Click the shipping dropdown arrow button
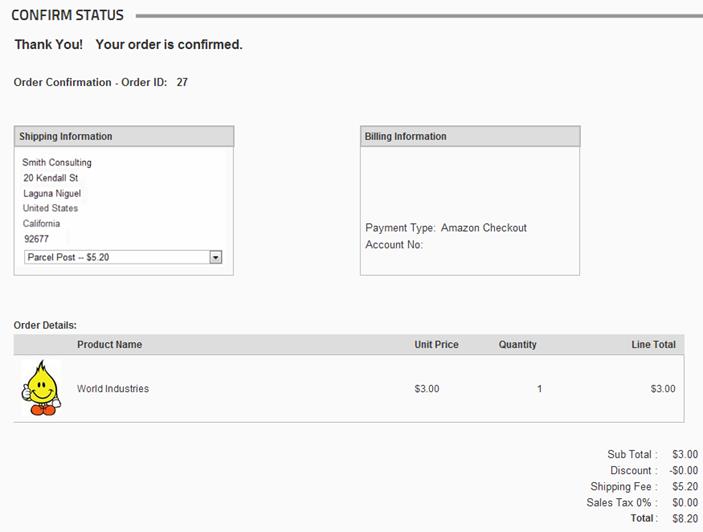703x532 pixels. (x=216, y=257)
